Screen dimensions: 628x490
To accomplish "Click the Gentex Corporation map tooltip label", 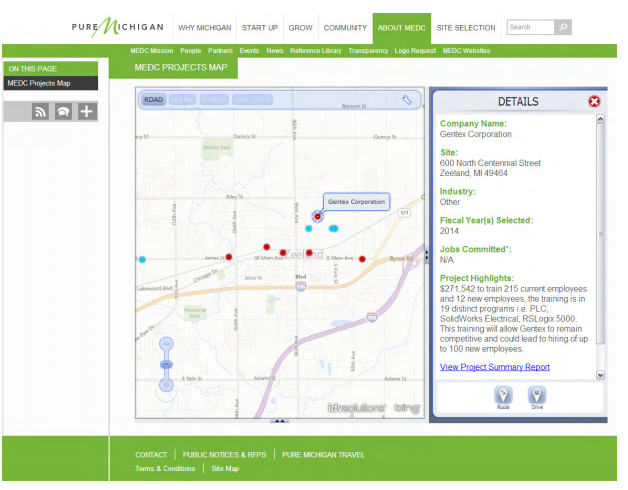I will tap(356, 202).
